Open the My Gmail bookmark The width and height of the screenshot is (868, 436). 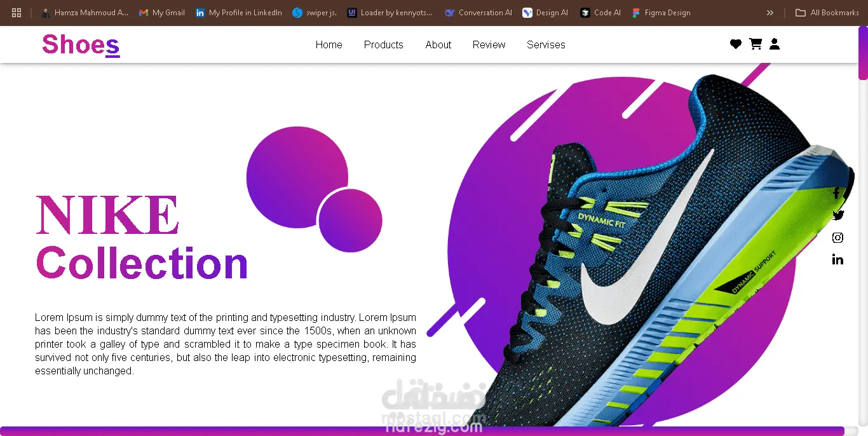click(x=162, y=13)
